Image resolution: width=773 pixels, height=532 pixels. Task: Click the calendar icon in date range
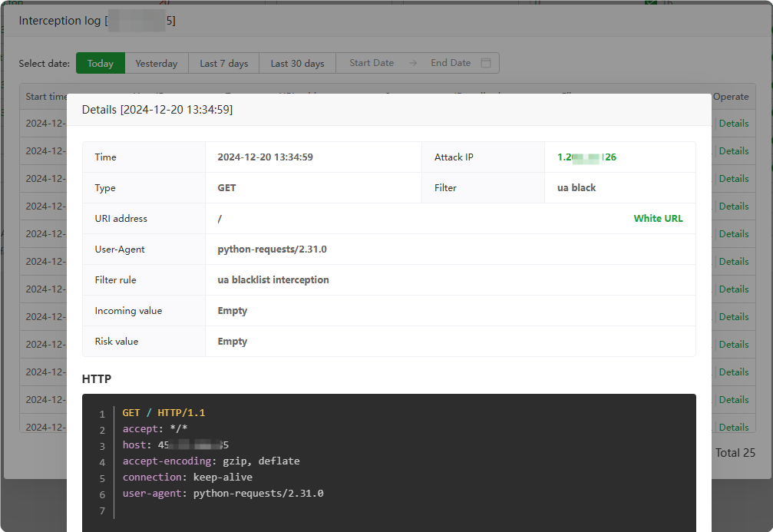click(485, 63)
